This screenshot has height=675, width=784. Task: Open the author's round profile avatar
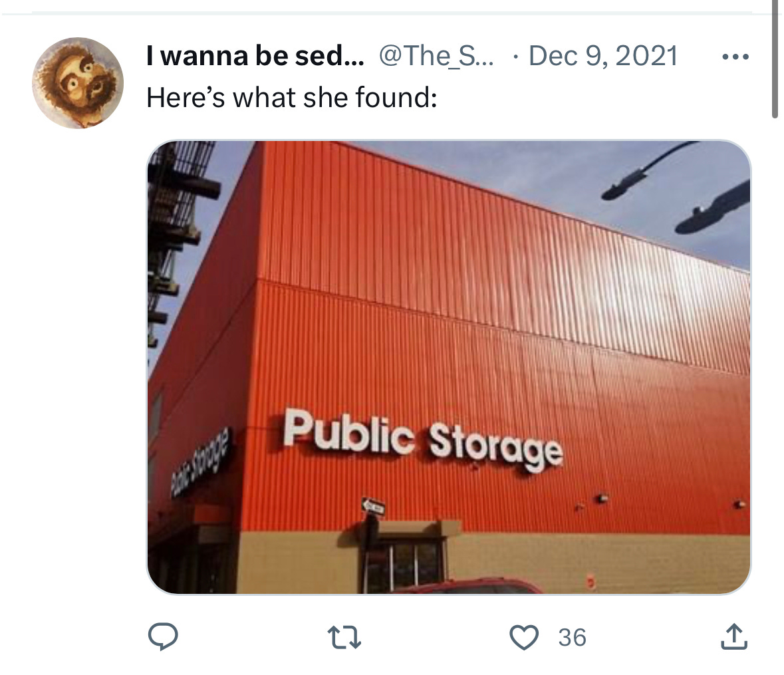point(78,82)
